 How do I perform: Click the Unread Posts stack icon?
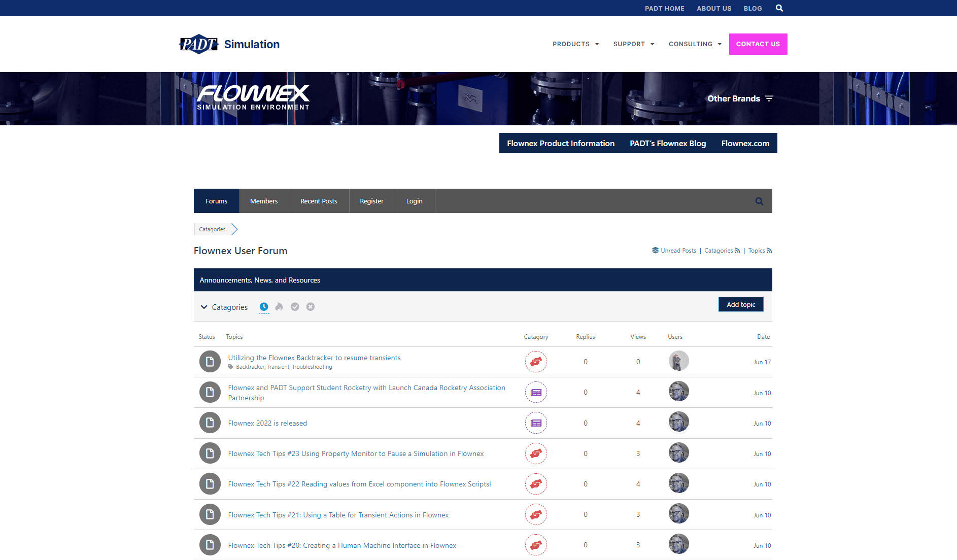pyautogui.click(x=655, y=250)
